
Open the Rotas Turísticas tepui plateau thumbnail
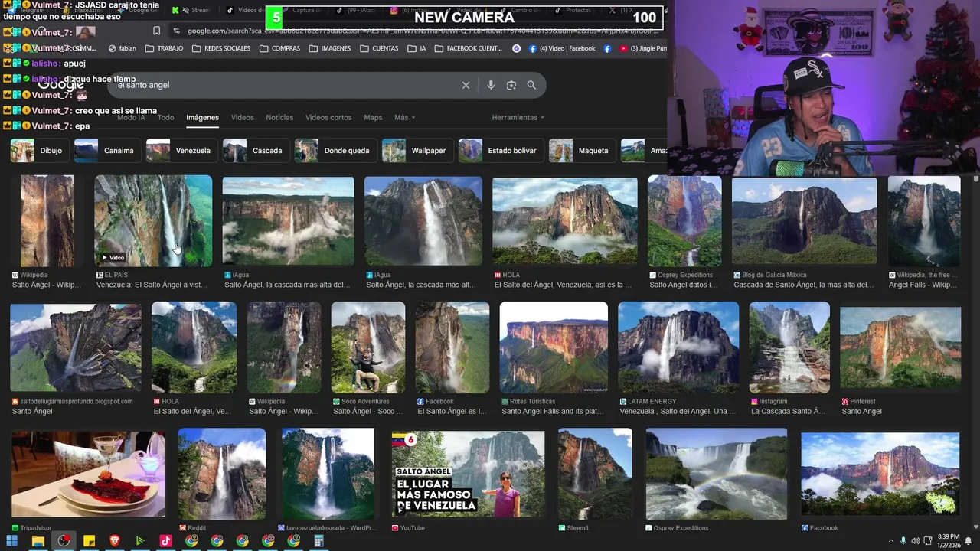(554, 347)
